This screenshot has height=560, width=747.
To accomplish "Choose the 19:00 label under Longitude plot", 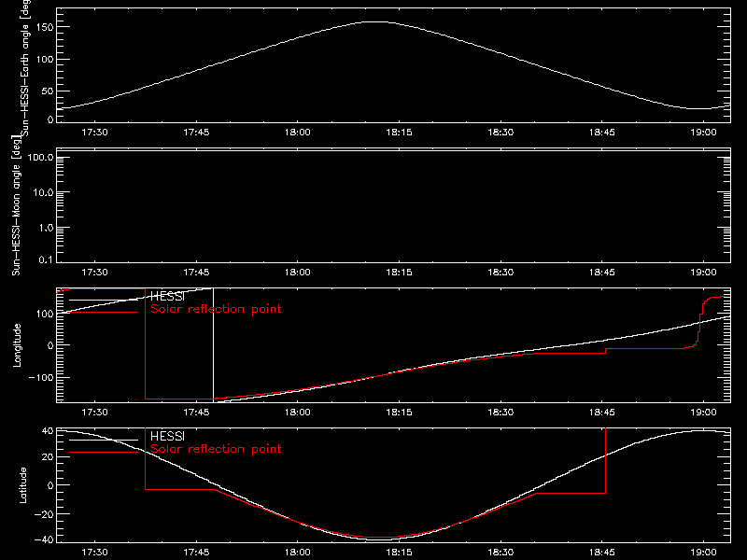I will click(x=703, y=413).
